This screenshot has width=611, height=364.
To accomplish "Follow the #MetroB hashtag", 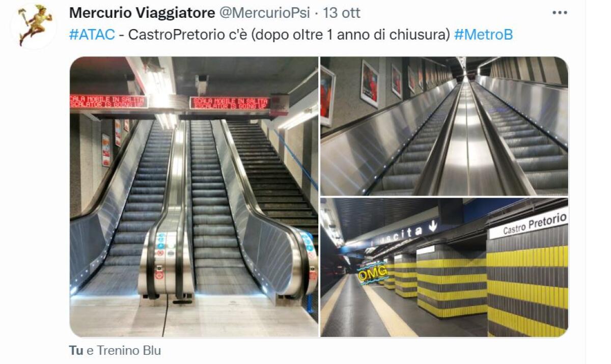I will (483, 35).
